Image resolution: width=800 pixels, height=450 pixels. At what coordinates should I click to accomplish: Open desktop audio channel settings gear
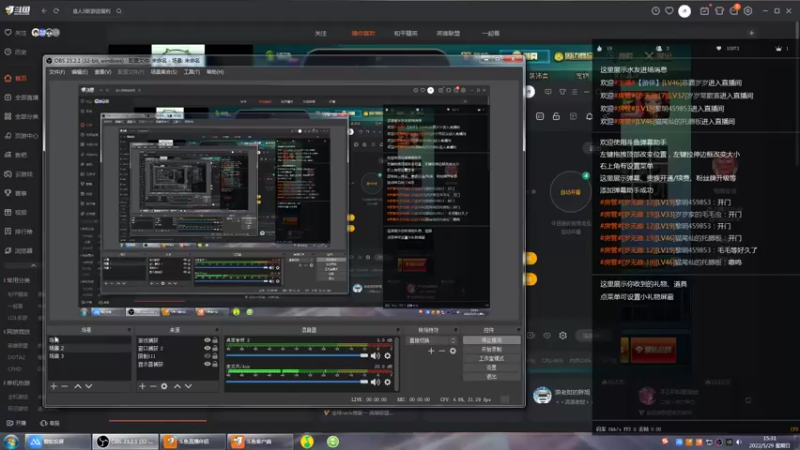click(387, 356)
